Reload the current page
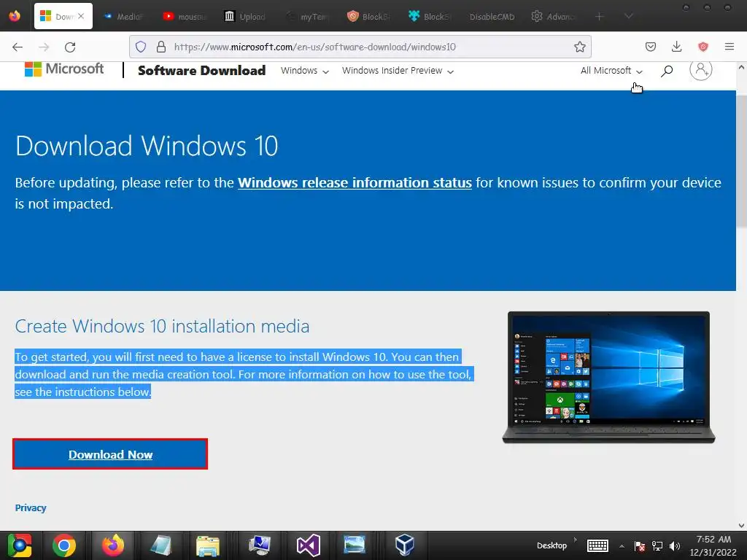Screen dimensions: 747x560 [70, 47]
